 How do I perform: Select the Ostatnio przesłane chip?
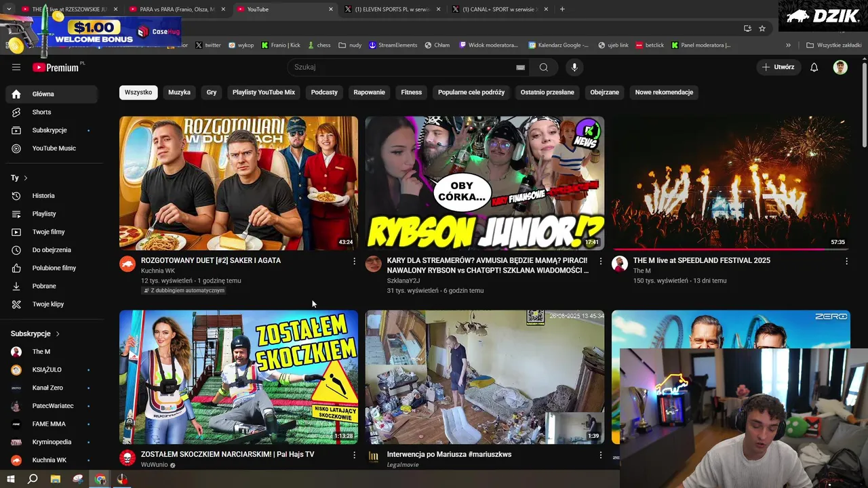[547, 92]
